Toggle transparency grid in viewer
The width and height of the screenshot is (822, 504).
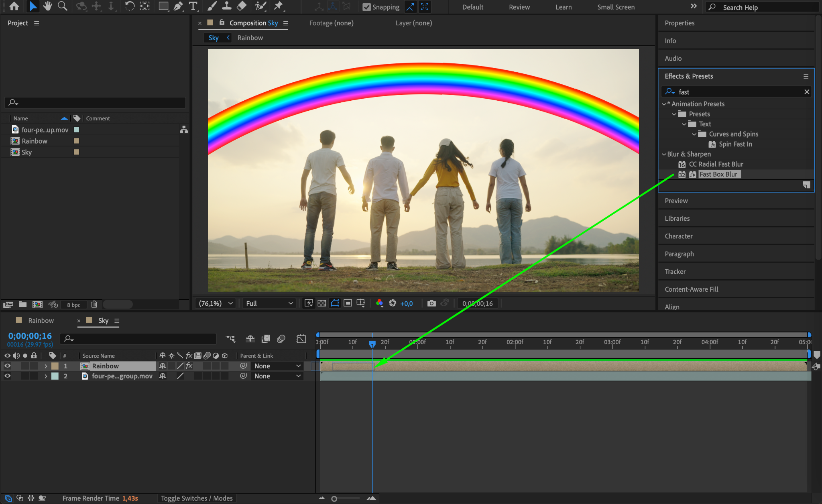click(321, 303)
